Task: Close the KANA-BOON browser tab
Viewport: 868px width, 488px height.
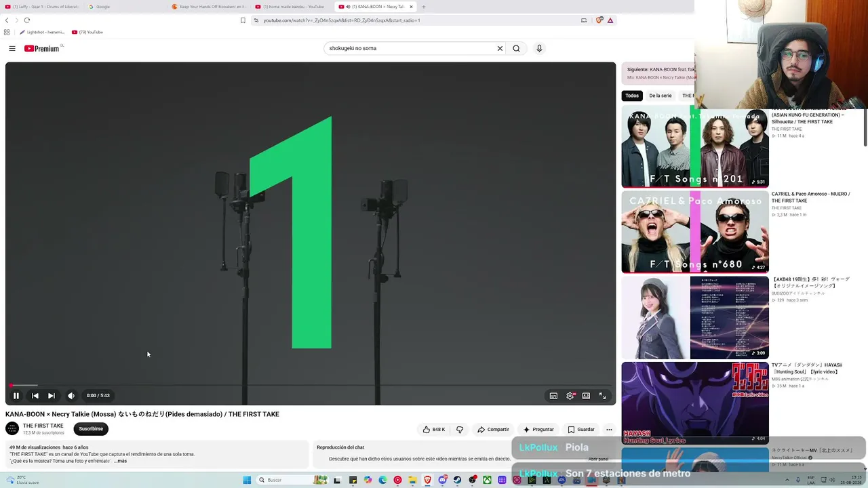Action: [x=411, y=7]
